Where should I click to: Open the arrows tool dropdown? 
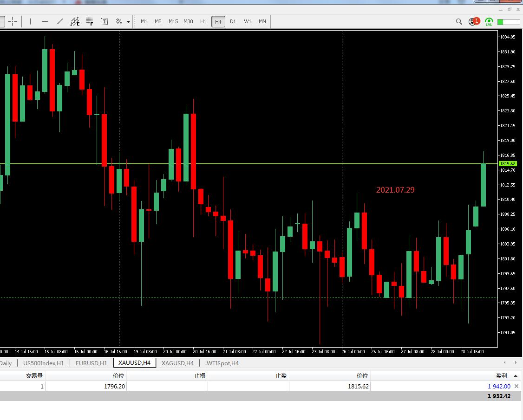click(x=128, y=22)
